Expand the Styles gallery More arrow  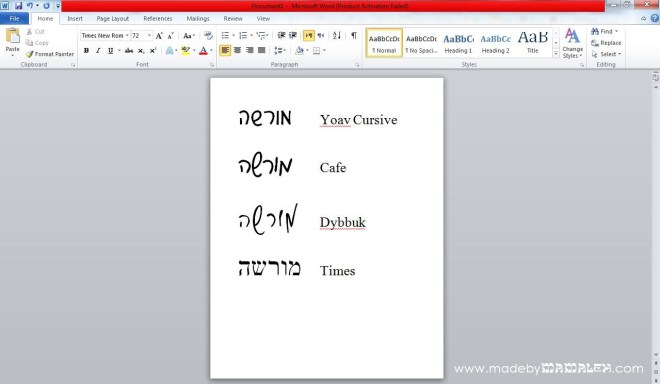556,53
